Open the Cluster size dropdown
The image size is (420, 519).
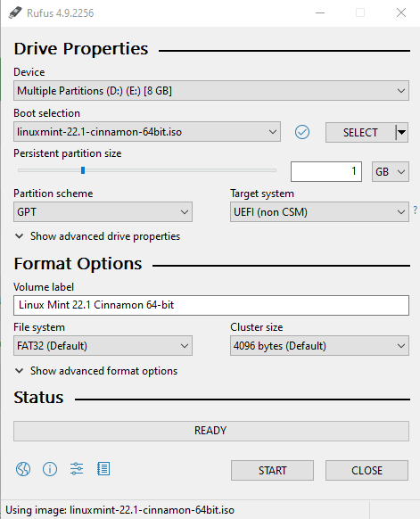[x=319, y=346]
